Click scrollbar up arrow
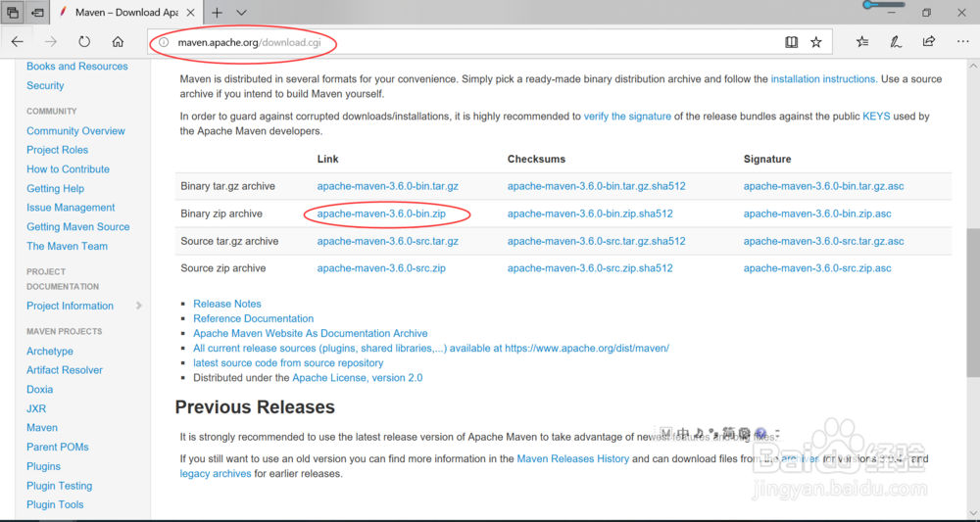This screenshot has height=522, width=980. (972, 66)
